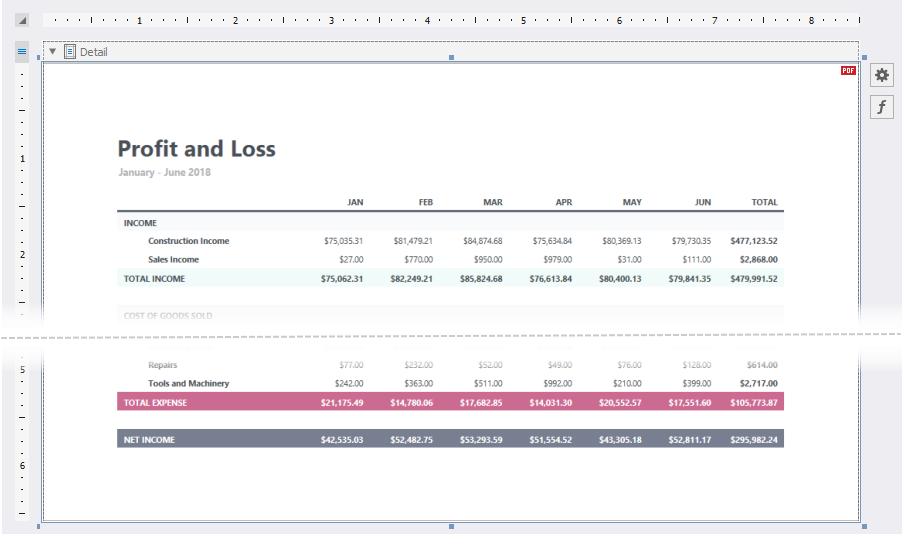This screenshot has width=903, height=534.
Task: Click January construction value $75,035.31
Action: pos(343,241)
